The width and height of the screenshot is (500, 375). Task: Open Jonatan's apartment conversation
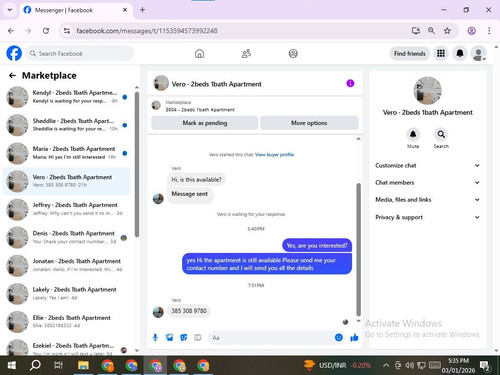pos(67,265)
